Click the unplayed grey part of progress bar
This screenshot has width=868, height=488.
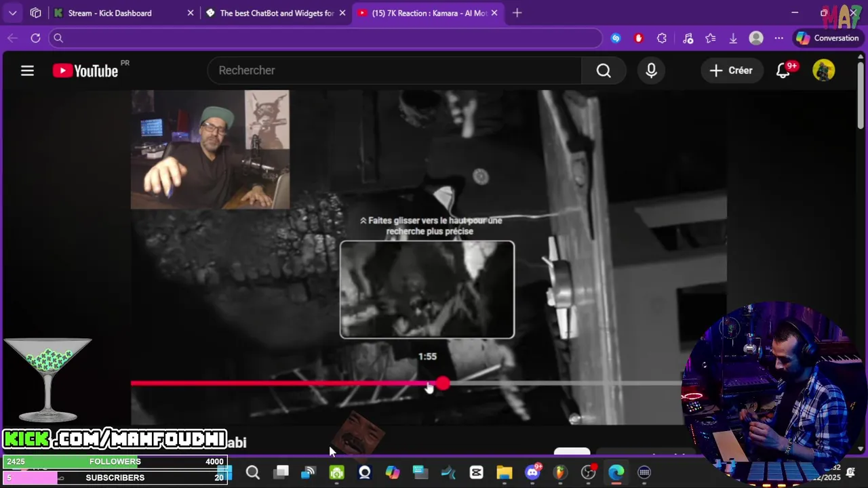click(566, 384)
